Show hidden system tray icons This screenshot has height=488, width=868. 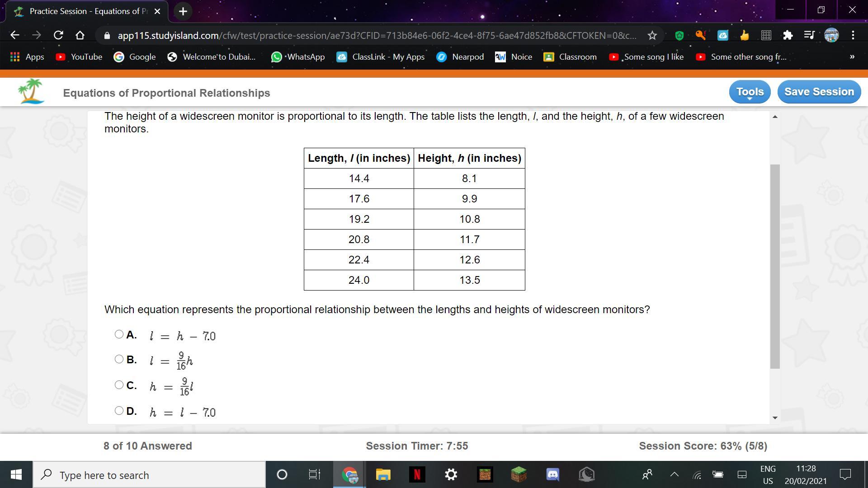coord(674,474)
